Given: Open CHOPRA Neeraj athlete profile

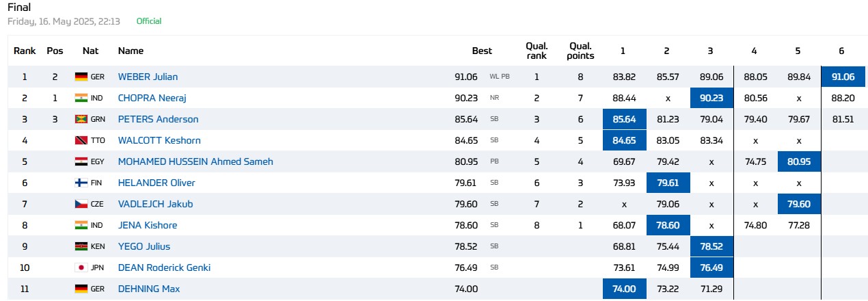Looking at the screenshot, I should (152, 98).
